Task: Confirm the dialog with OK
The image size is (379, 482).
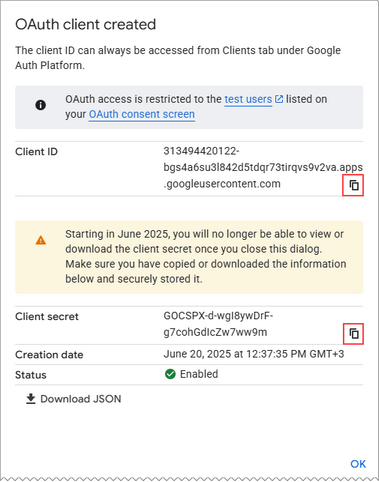Action: click(x=358, y=464)
